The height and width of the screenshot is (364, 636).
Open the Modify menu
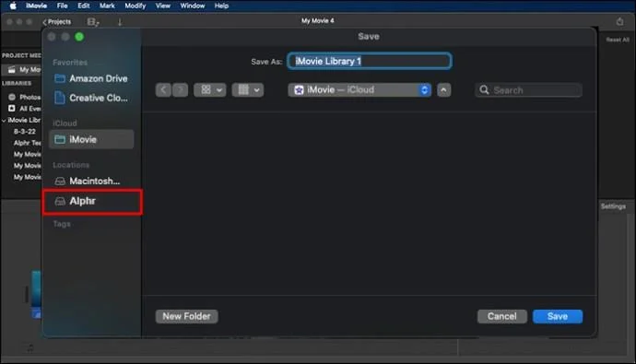(135, 6)
